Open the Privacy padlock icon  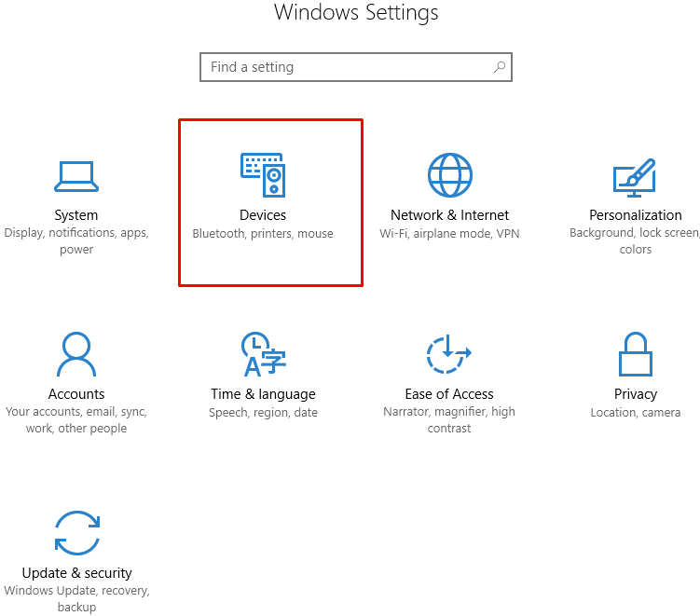[636, 354]
